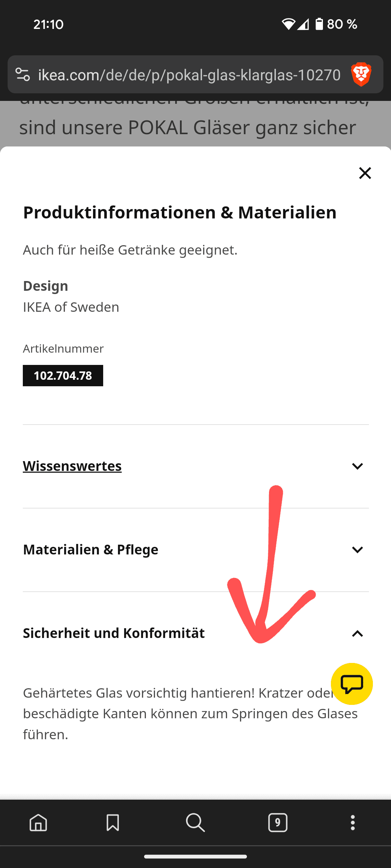Screen dimensions: 391x868
Task: Tap the search magnifier icon
Action: coord(195,823)
